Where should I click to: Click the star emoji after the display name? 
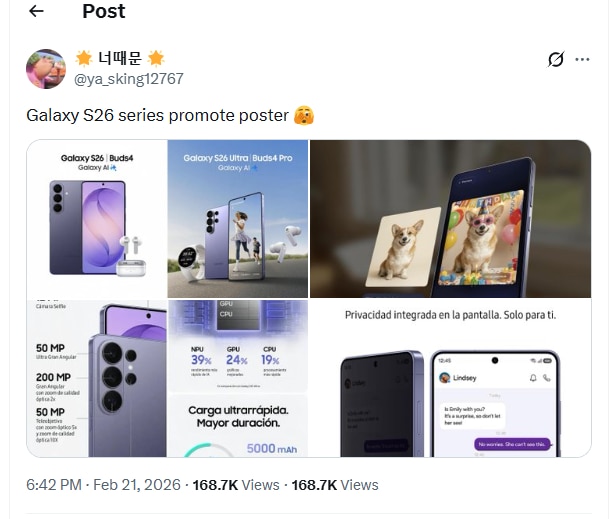click(156, 58)
